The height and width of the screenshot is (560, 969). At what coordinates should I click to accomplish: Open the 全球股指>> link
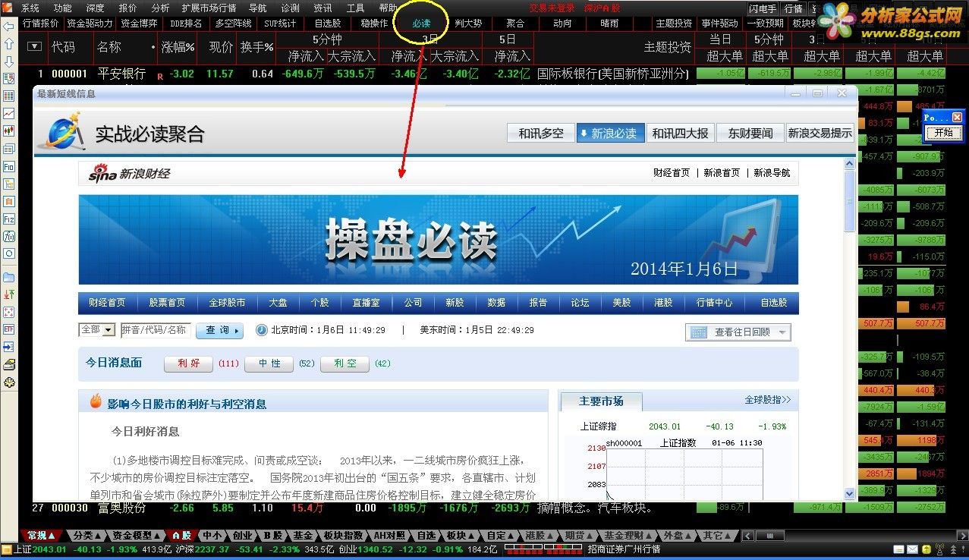[767, 400]
